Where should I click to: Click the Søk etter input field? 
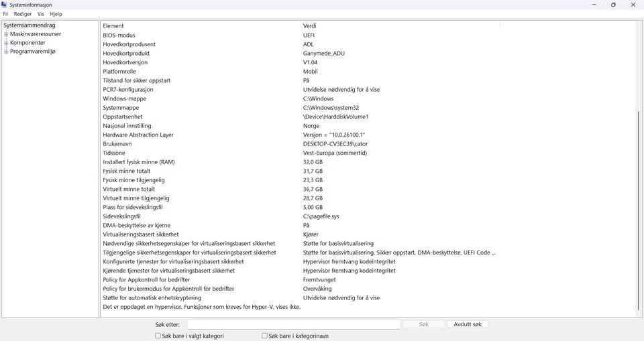(x=294, y=324)
